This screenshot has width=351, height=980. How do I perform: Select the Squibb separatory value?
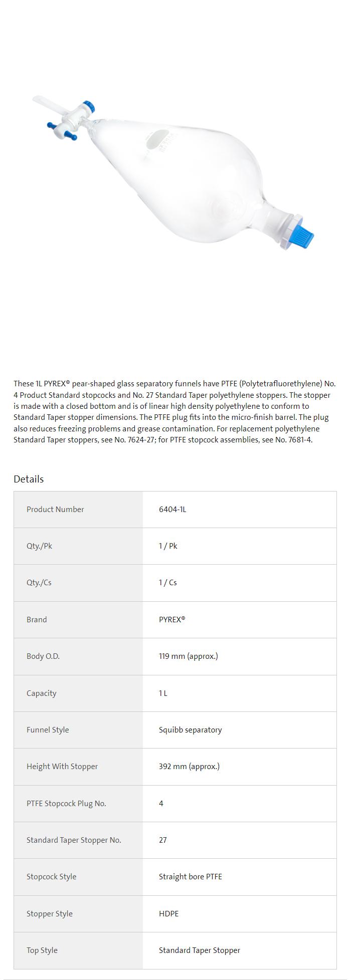point(190,730)
